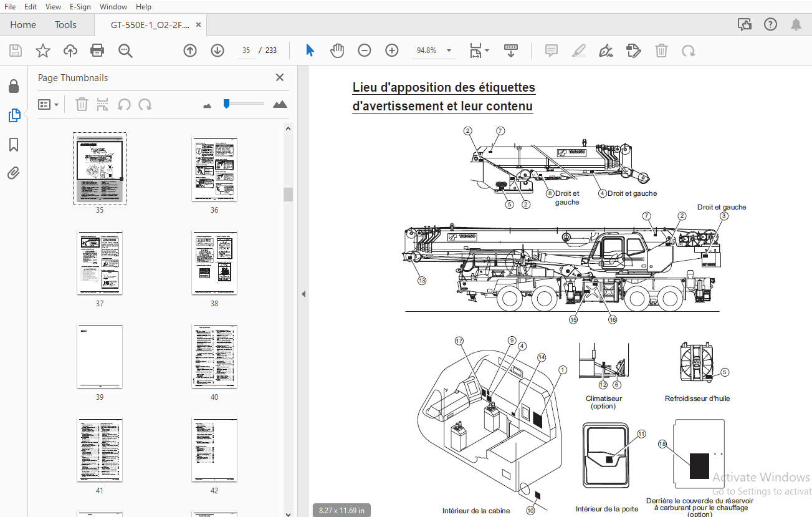
Task: Bookmark the file with the star icon
Action: pyautogui.click(x=42, y=51)
